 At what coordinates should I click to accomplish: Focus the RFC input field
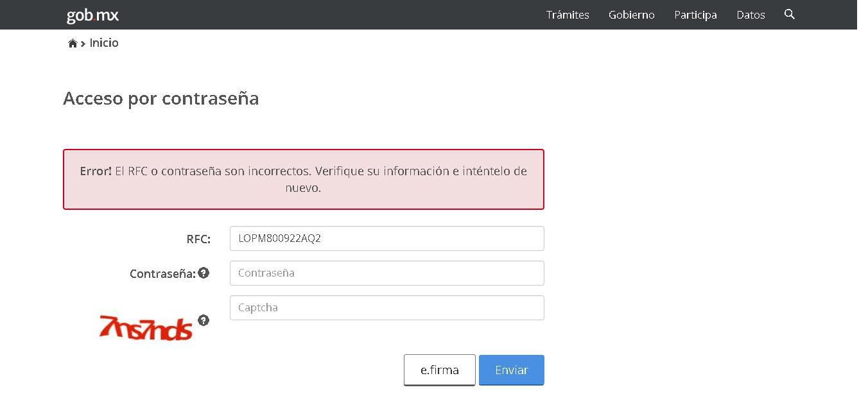[386, 238]
